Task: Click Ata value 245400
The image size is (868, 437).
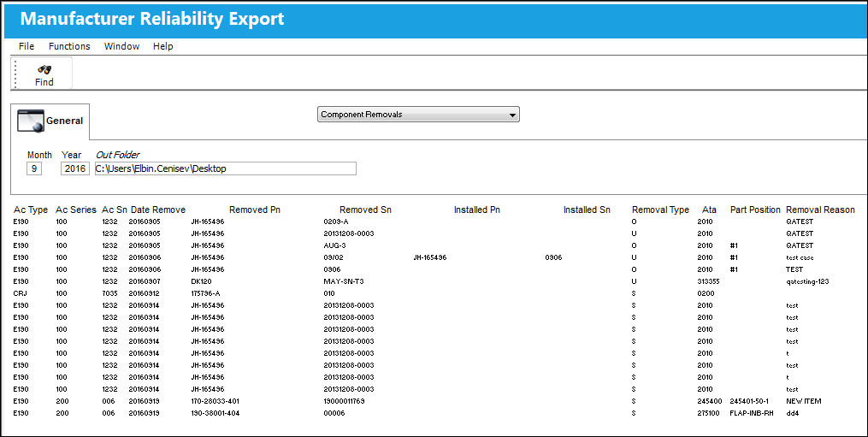Action: tap(709, 401)
